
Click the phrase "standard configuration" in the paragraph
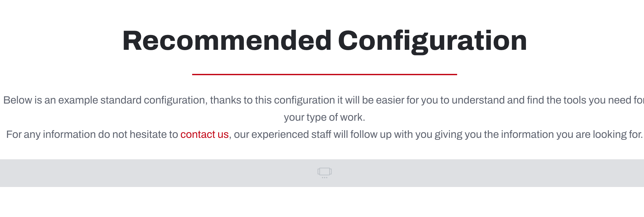click(x=152, y=100)
